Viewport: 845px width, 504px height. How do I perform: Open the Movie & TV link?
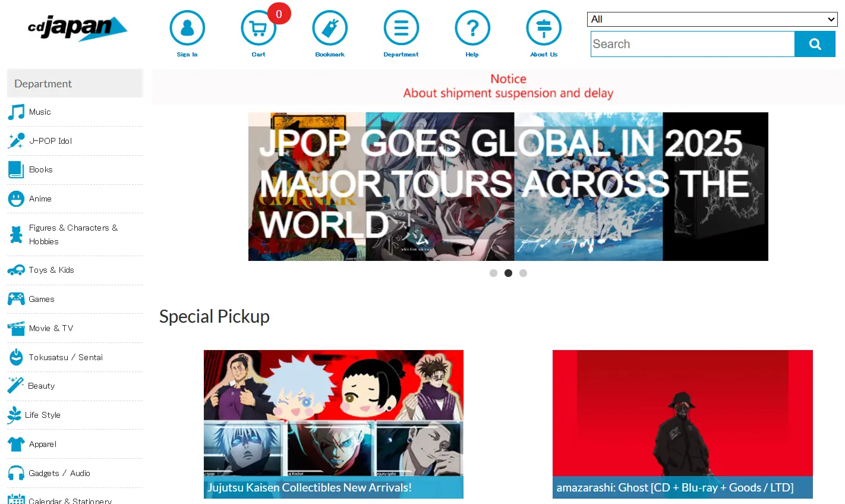click(x=51, y=328)
